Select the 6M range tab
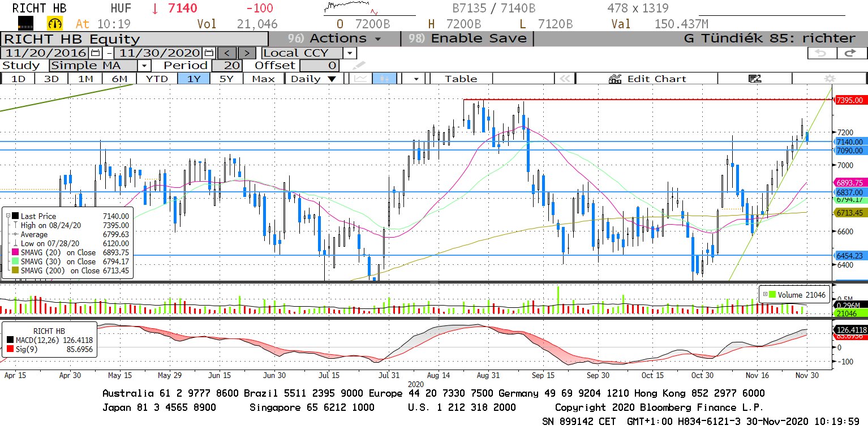 click(119, 79)
